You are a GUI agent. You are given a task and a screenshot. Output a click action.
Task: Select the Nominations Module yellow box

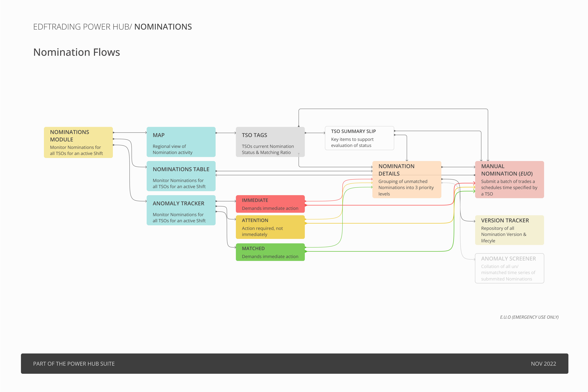78,142
